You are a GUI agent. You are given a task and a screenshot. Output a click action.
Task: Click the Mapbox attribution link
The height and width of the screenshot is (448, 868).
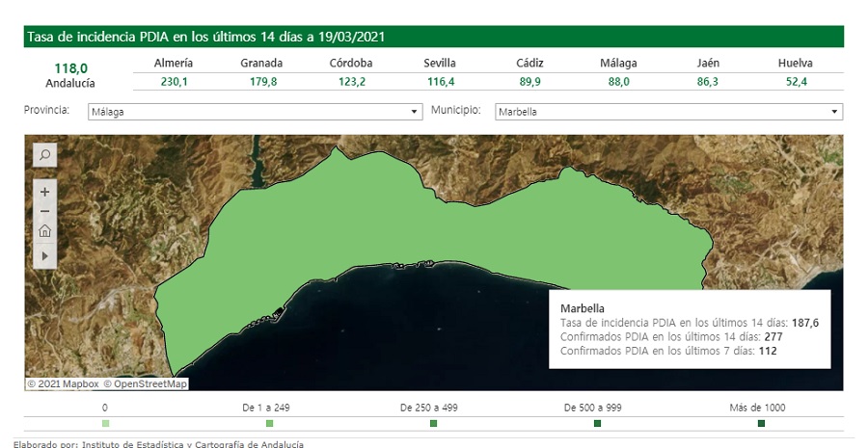point(63,383)
